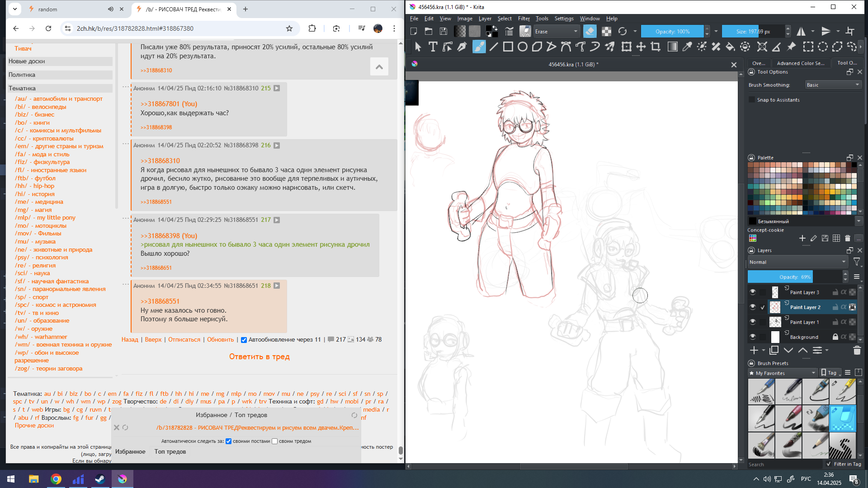The height and width of the screenshot is (488, 868).
Task: Uncheck the Автообновление checkbox
Action: [244, 340]
